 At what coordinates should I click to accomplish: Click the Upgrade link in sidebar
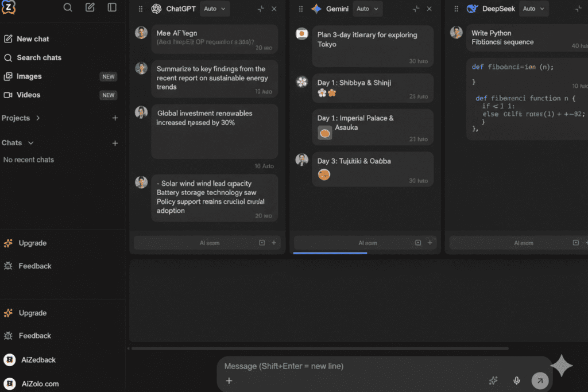click(x=32, y=243)
